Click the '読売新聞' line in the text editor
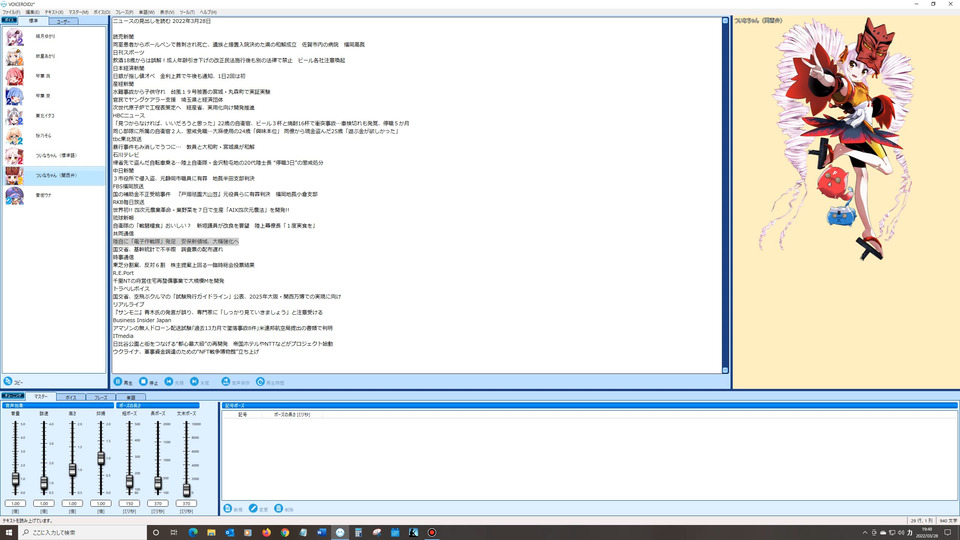The image size is (960, 540). [x=124, y=37]
